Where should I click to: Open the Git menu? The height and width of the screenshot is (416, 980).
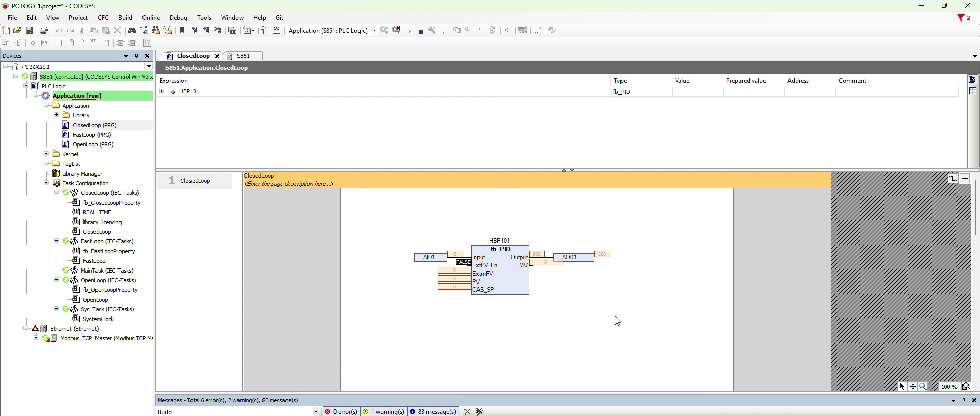pyautogui.click(x=279, y=18)
